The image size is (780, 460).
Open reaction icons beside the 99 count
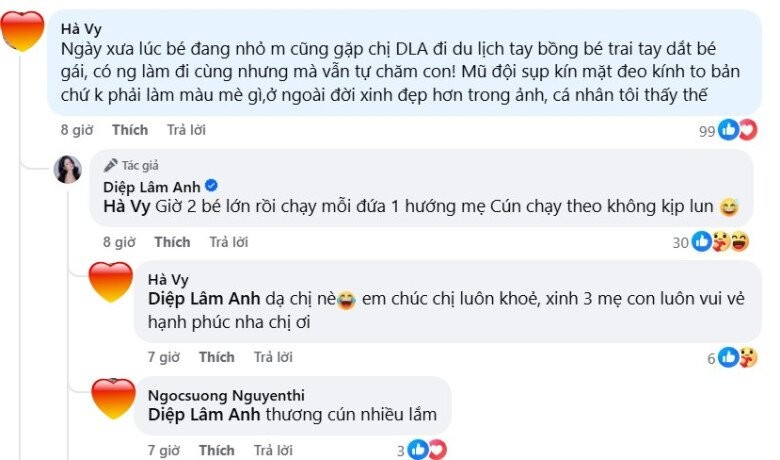click(736, 130)
